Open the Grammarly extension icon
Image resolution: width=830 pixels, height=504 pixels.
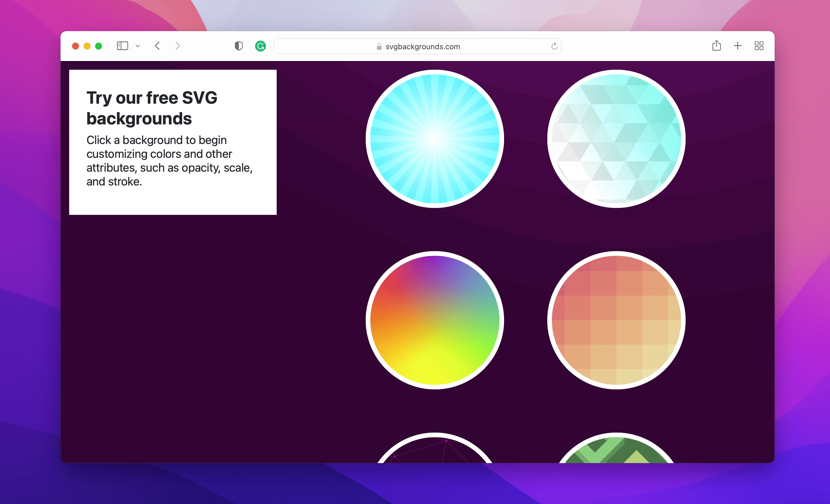coord(261,46)
